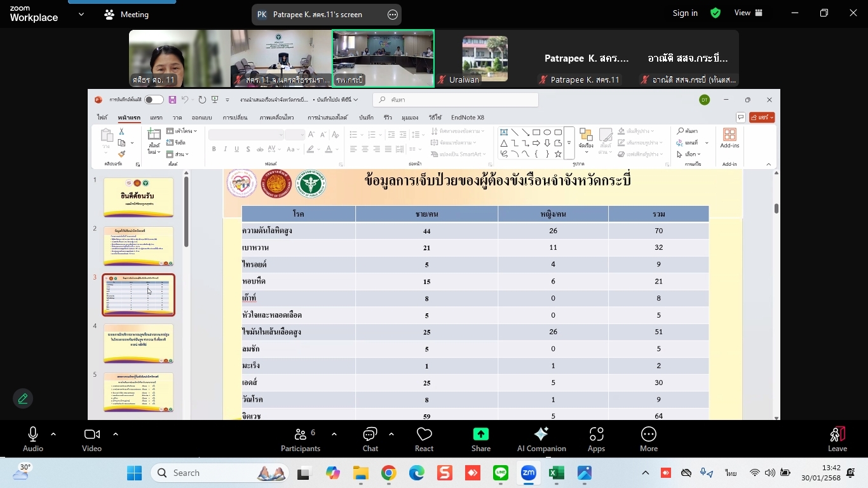Toggle the AutoSave switch in PowerPoint
868x488 pixels.
tap(153, 100)
